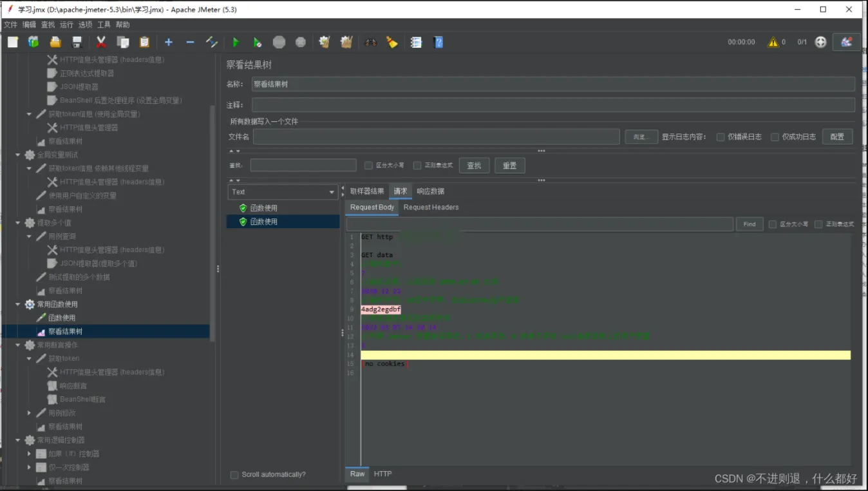This screenshot has height=491, width=868.
Task: Open the 运行 menu
Action: [66, 24]
